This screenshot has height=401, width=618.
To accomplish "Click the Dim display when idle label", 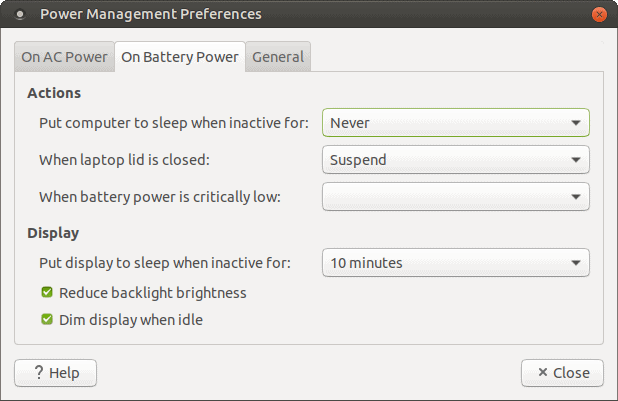I will 131,320.
